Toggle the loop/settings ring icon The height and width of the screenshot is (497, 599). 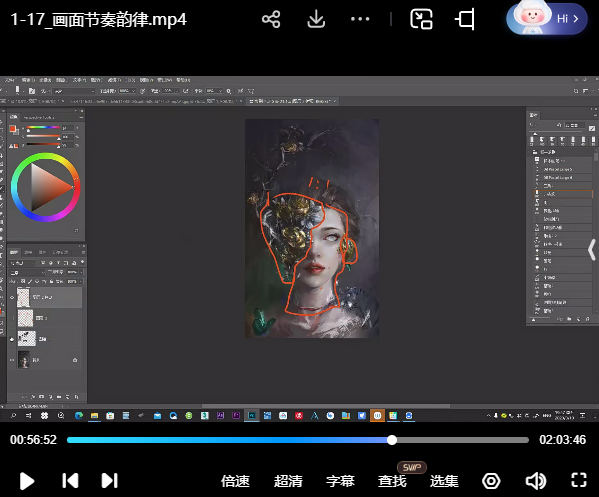pyautogui.click(x=491, y=481)
